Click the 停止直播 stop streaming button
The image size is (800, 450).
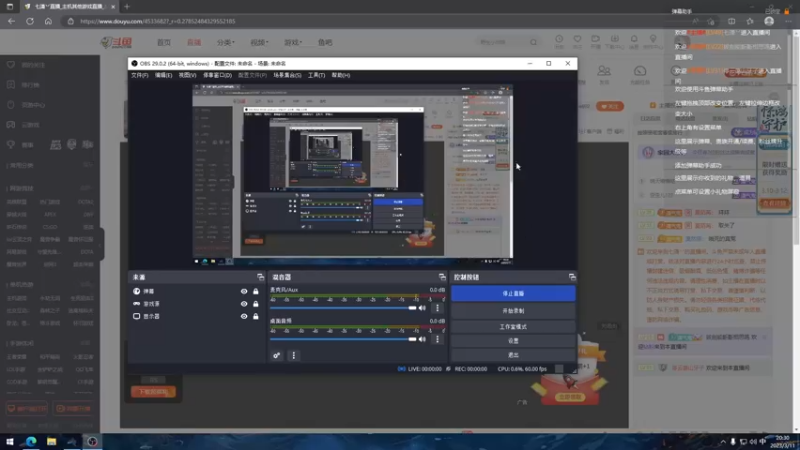[x=513, y=293]
